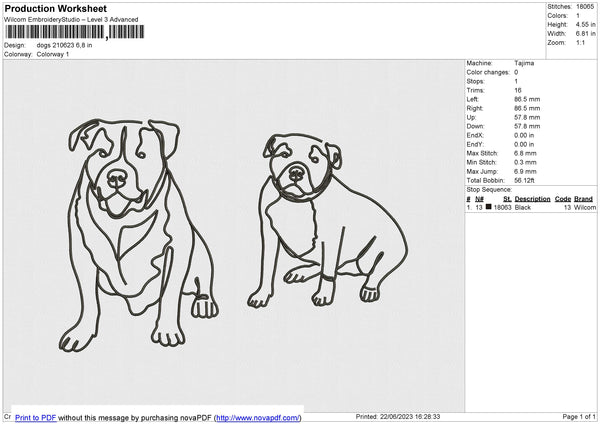Select the Machine value Tajima
The height and width of the screenshot is (424, 600).
click(524, 63)
